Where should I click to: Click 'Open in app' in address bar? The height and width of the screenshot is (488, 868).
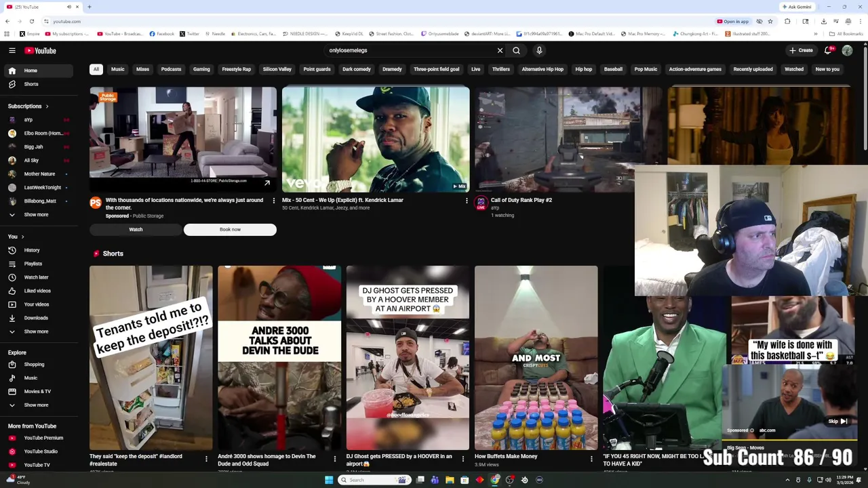click(x=733, y=21)
